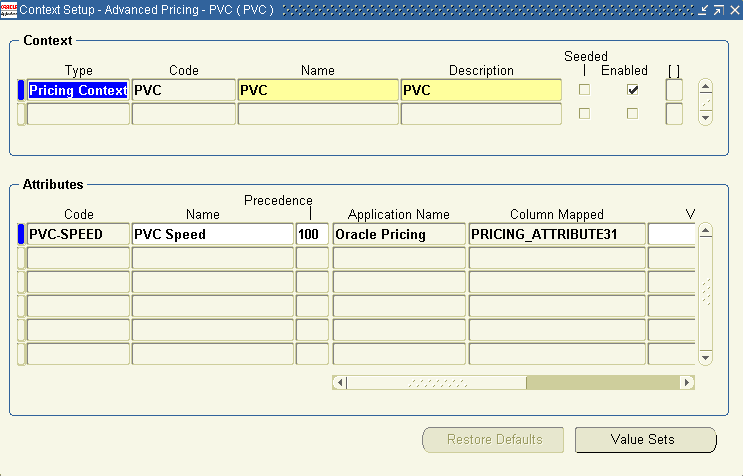The height and width of the screenshot is (476, 743).
Task: Click the empty Code field in second attribute row
Action: (78, 258)
